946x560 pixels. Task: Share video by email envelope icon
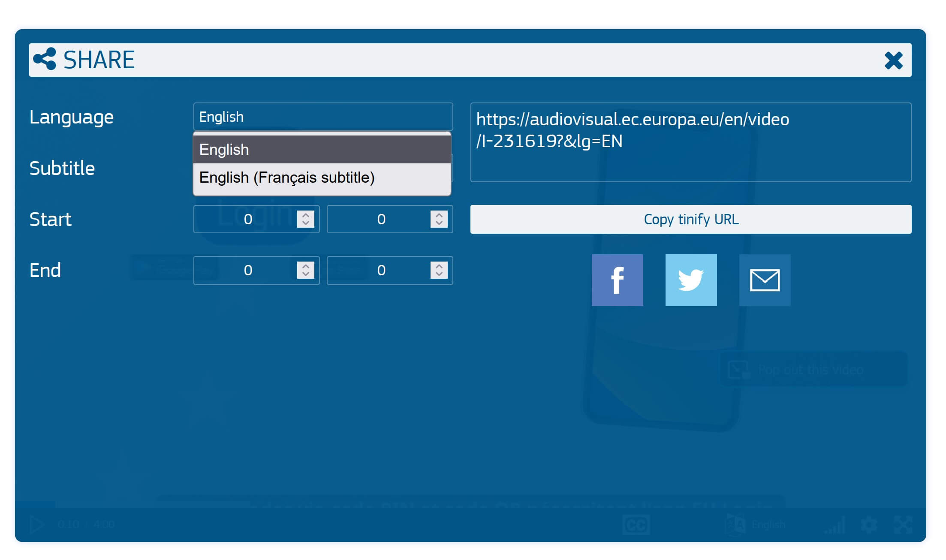[765, 280]
